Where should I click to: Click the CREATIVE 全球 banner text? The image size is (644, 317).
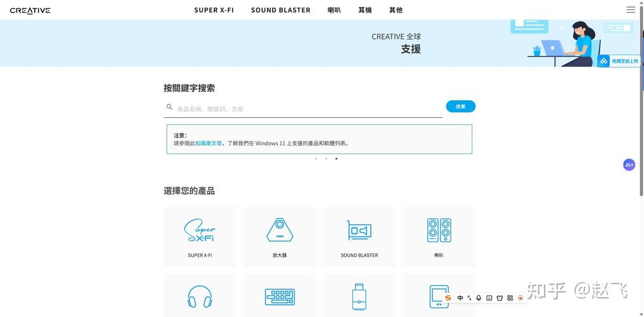click(396, 37)
